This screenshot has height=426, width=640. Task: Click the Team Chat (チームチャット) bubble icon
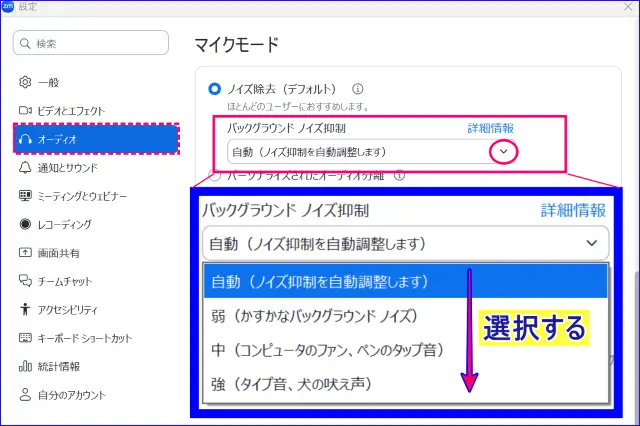coord(25,281)
